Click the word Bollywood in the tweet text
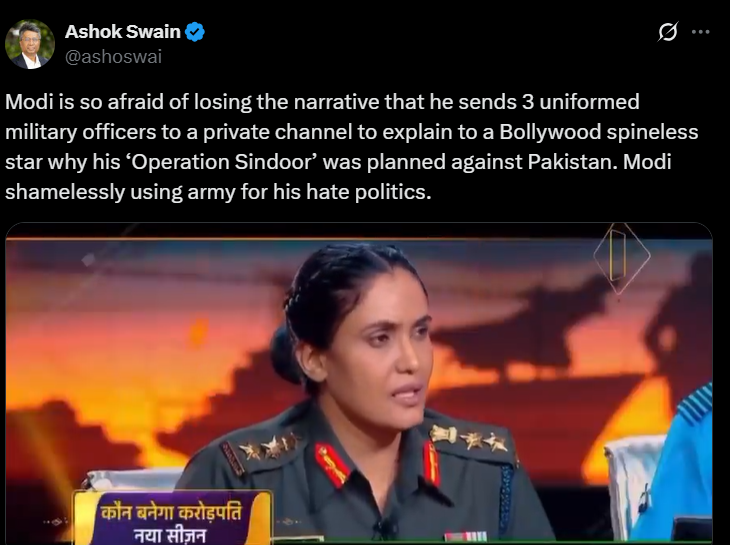This screenshot has height=545, width=730. tap(550, 132)
